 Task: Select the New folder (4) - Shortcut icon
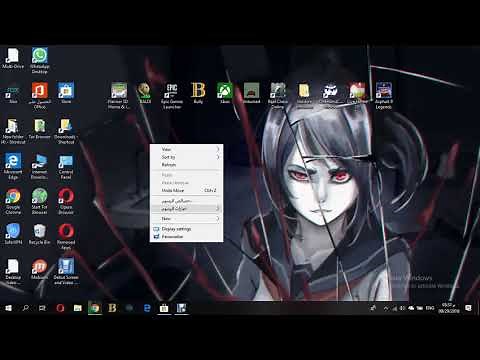13,131
